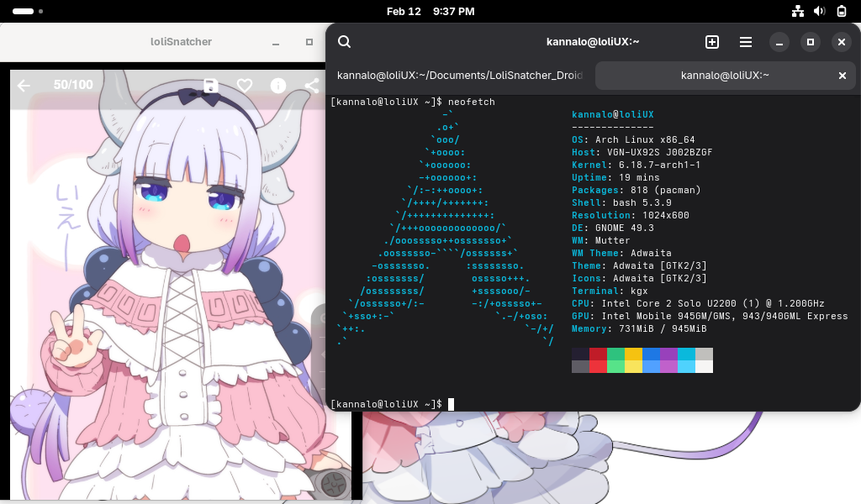Click the OS: Arch Linux x86_64 line

pyautogui.click(x=633, y=139)
